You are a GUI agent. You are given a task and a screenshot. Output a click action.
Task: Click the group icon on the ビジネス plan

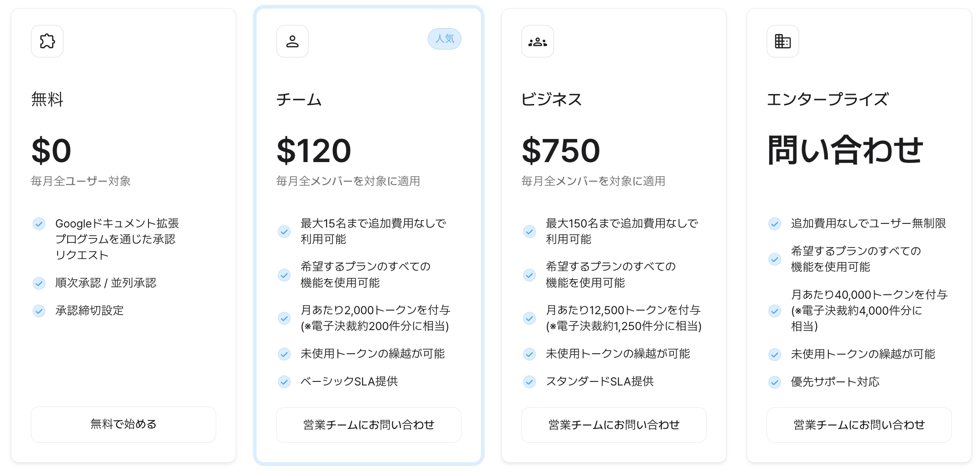(x=538, y=41)
